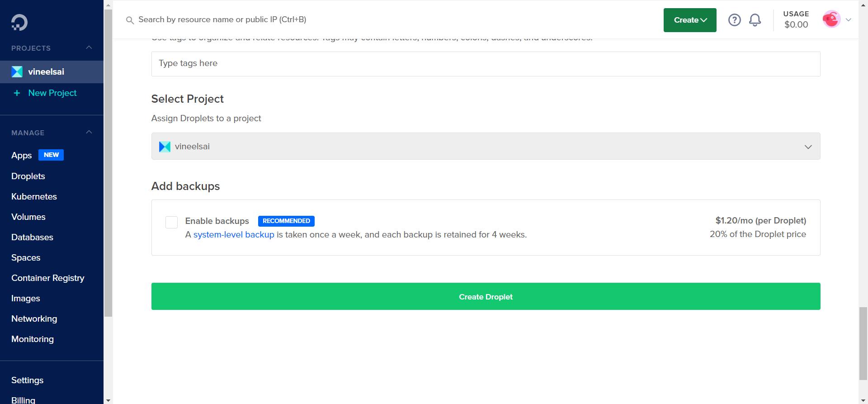Expand the green Create dropdown button
The height and width of the screenshot is (404, 868).
pos(689,20)
